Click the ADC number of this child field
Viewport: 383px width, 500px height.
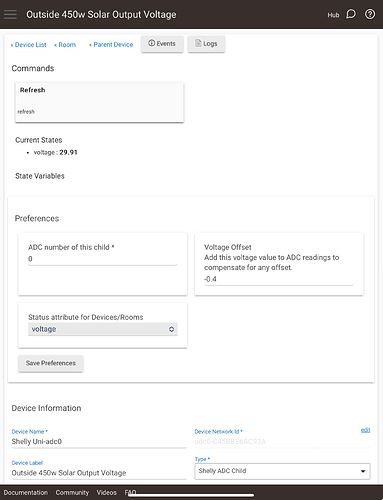click(103, 259)
